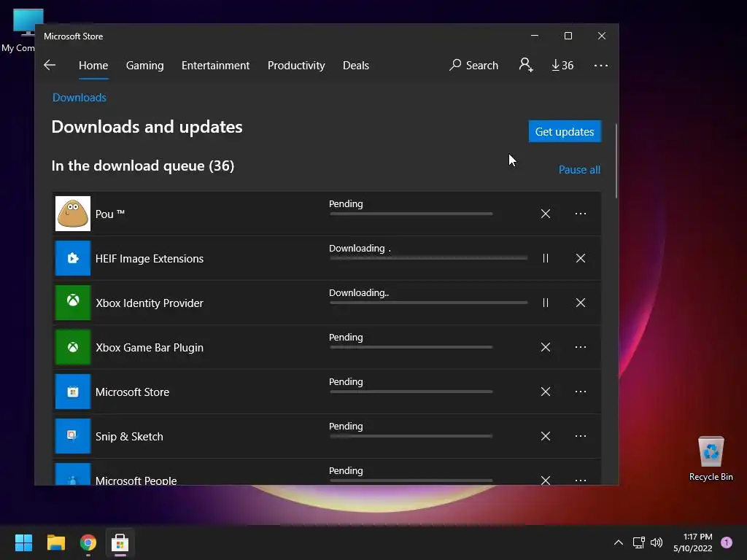Cancel Xbox Identity Provider download
The width and height of the screenshot is (747, 560).
pyautogui.click(x=580, y=303)
